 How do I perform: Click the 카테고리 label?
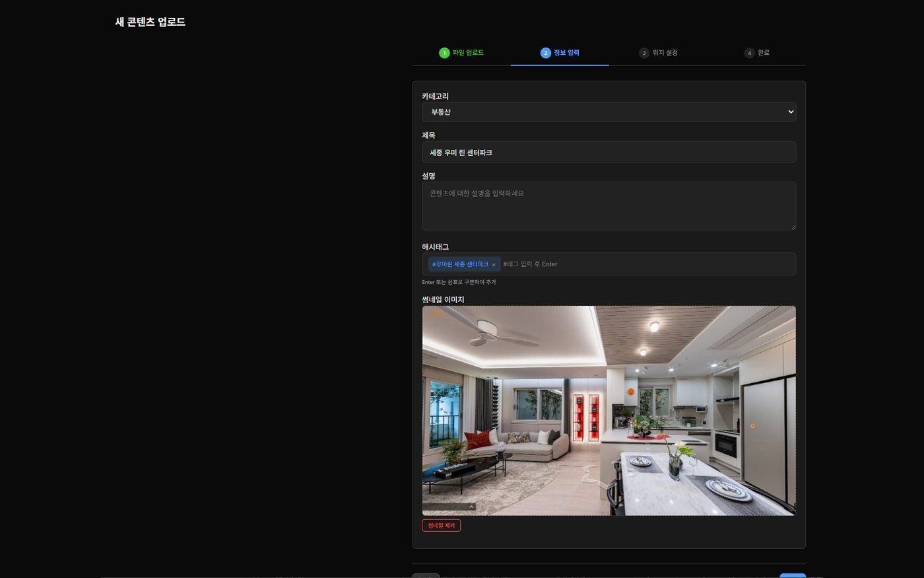[435, 96]
